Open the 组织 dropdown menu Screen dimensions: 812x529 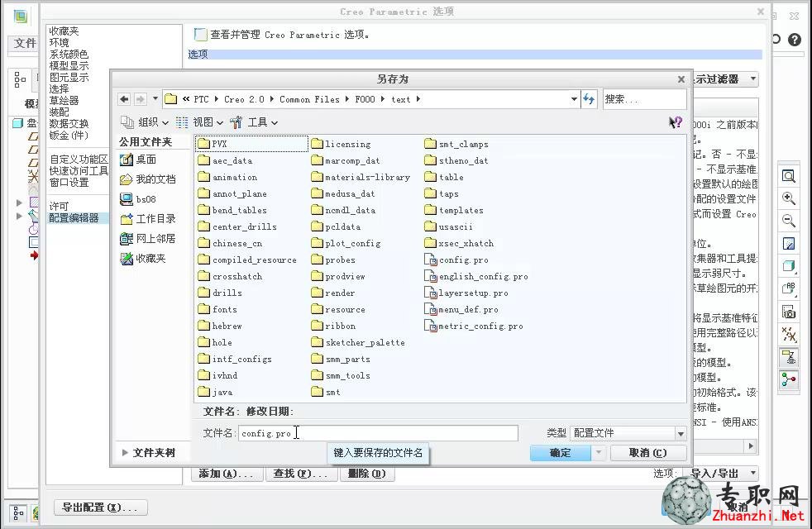(145, 122)
